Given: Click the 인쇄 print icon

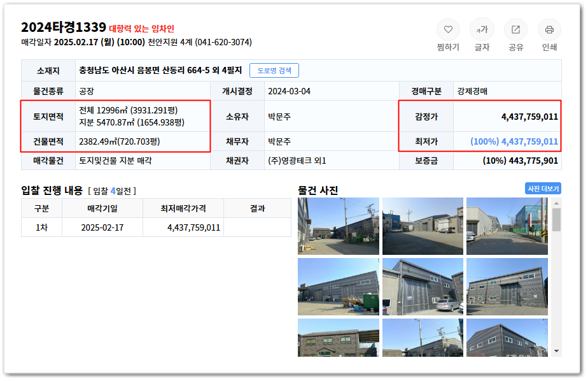Looking at the screenshot, I should pyautogui.click(x=549, y=29).
